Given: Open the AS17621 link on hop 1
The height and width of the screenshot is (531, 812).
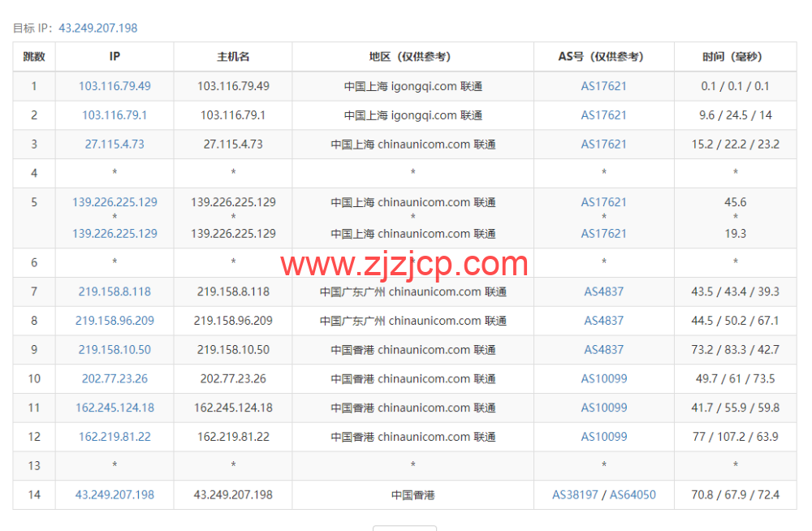Looking at the screenshot, I should [x=603, y=85].
